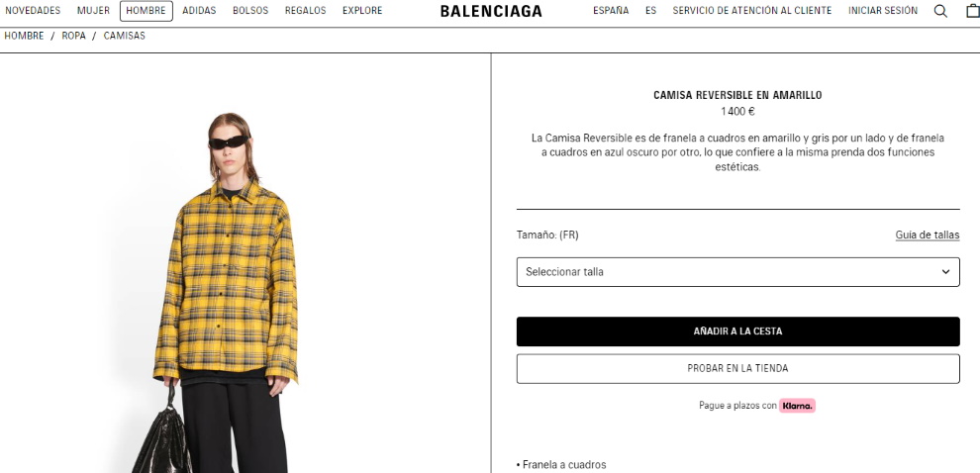980x473 pixels.
Task: Open the Adidas menu
Action: click(x=199, y=11)
